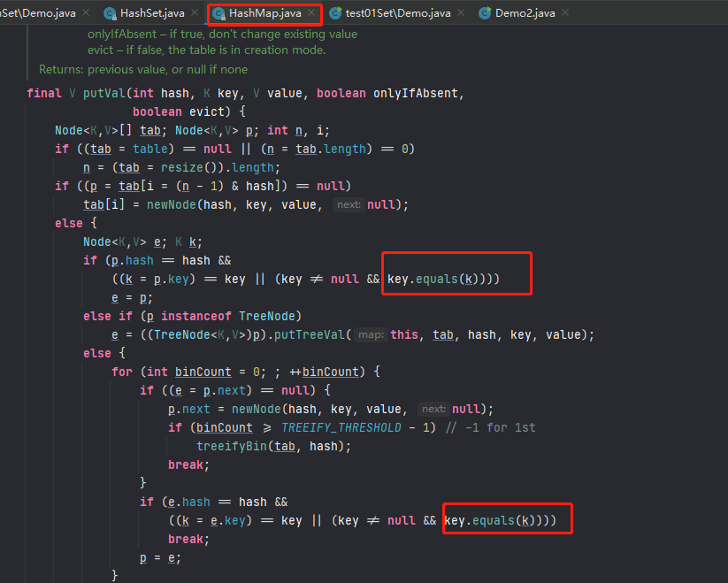Screen dimensions: 728x583
Task: Click the 'next:' hint in p.next newNode line
Action: (x=433, y=409)
